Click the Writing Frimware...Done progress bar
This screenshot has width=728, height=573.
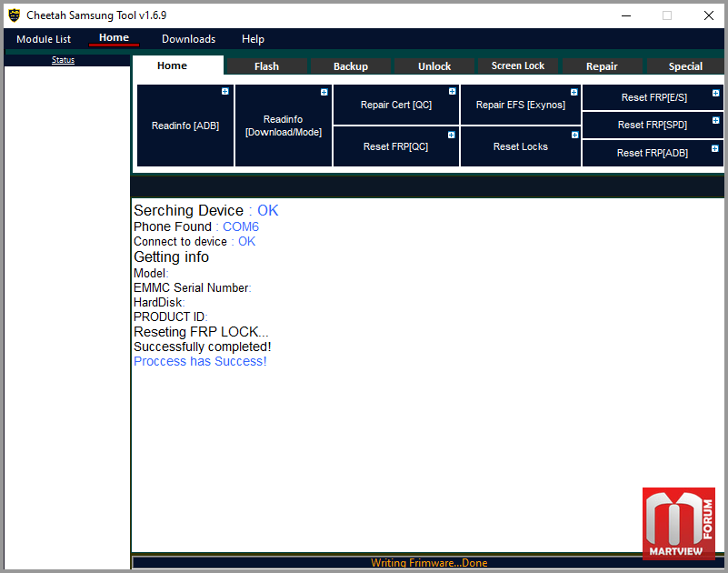[428, 562]
